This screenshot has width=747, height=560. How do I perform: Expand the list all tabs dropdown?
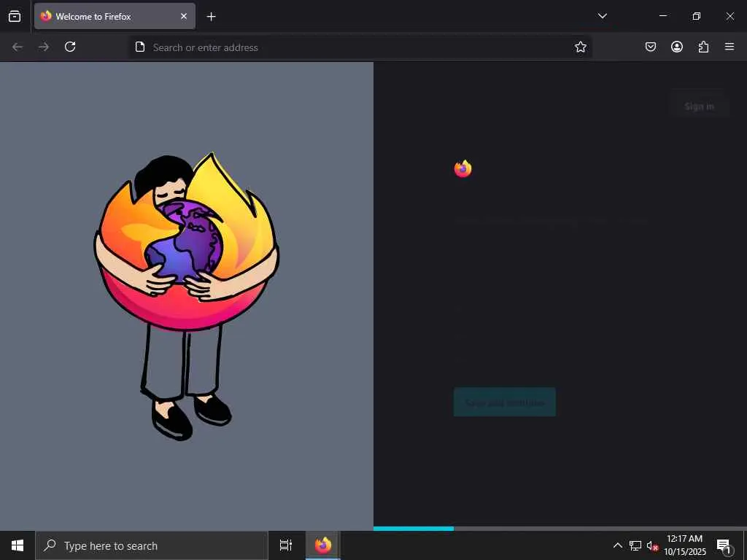(602, 16)
